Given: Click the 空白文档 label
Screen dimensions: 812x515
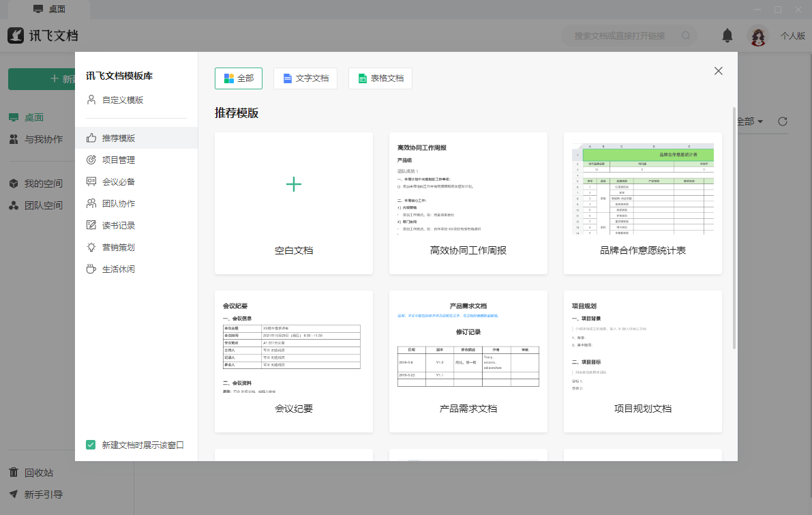Looking at the screenshot, I should (x=294, y=250).
